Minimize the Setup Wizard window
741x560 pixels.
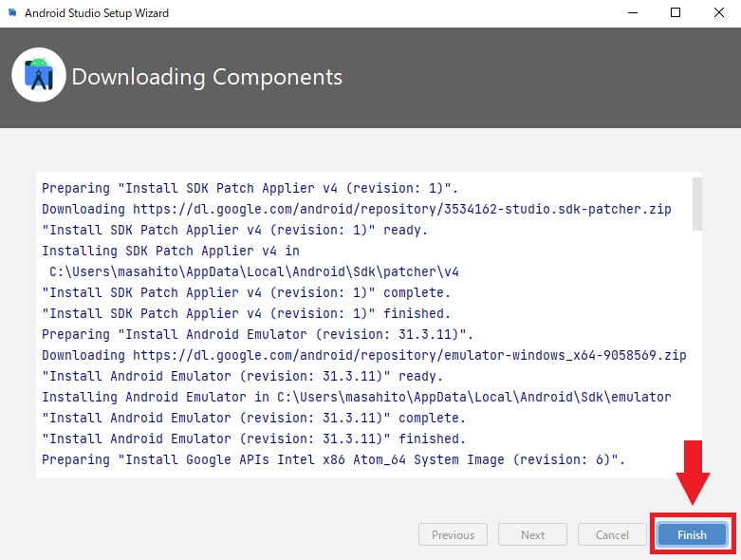coord(633,12)
